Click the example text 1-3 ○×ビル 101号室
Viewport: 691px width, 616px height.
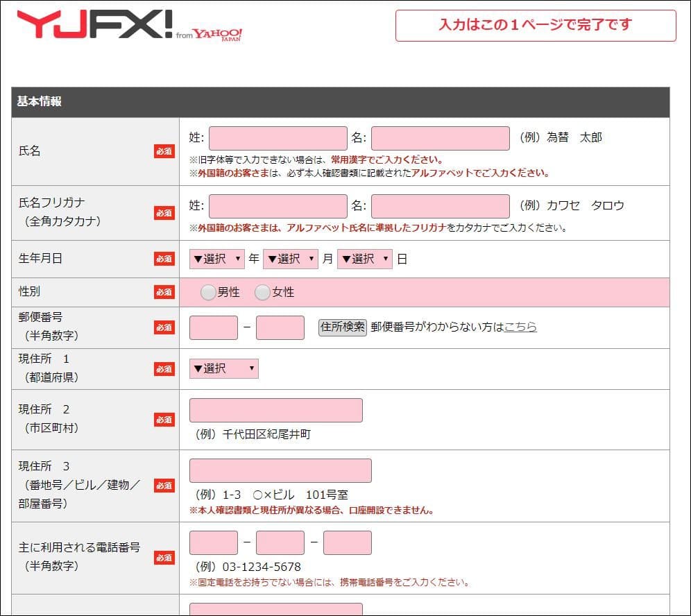(285, 495)
